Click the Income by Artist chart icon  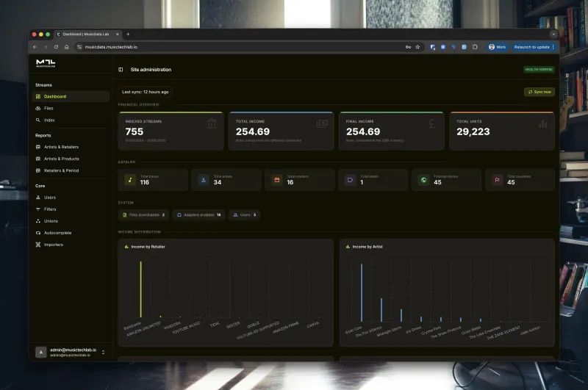pos(348,247)
